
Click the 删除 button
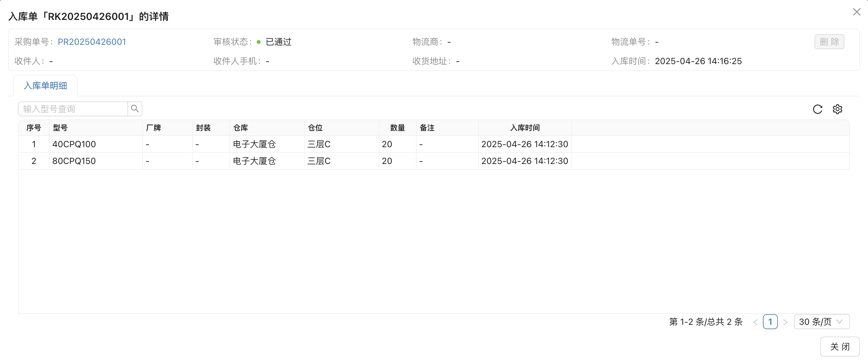point(829,42)
